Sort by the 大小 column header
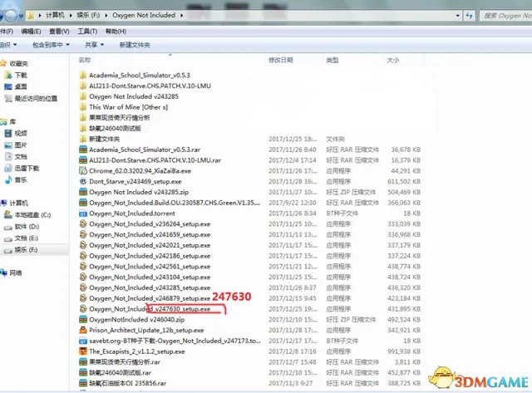 393,60
